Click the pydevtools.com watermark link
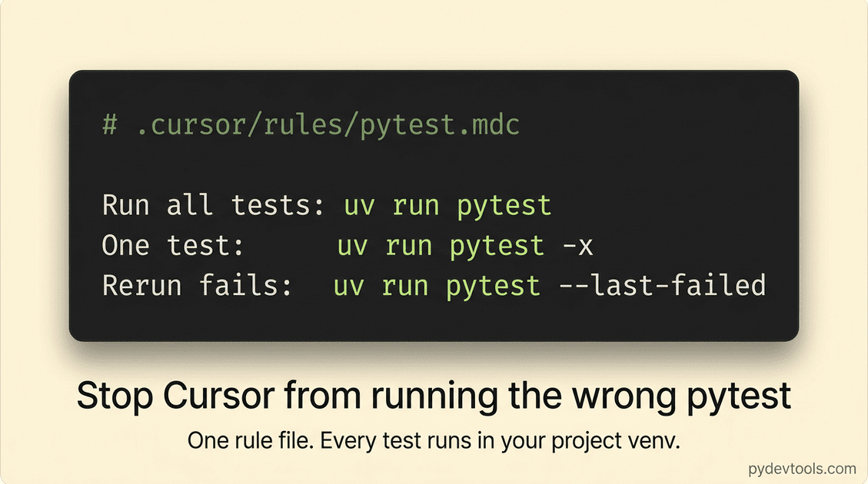 pos(802,469)
